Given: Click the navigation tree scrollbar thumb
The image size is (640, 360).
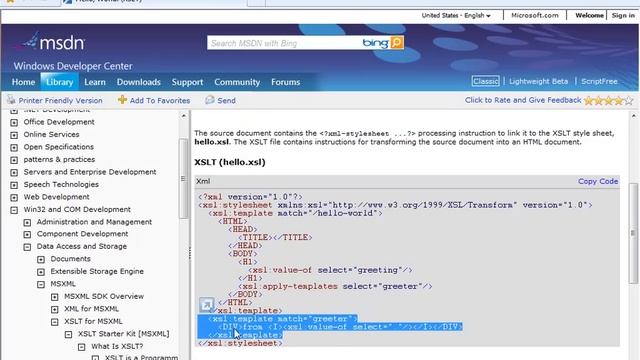Looking at the screenshot, I should coord(183,178).
